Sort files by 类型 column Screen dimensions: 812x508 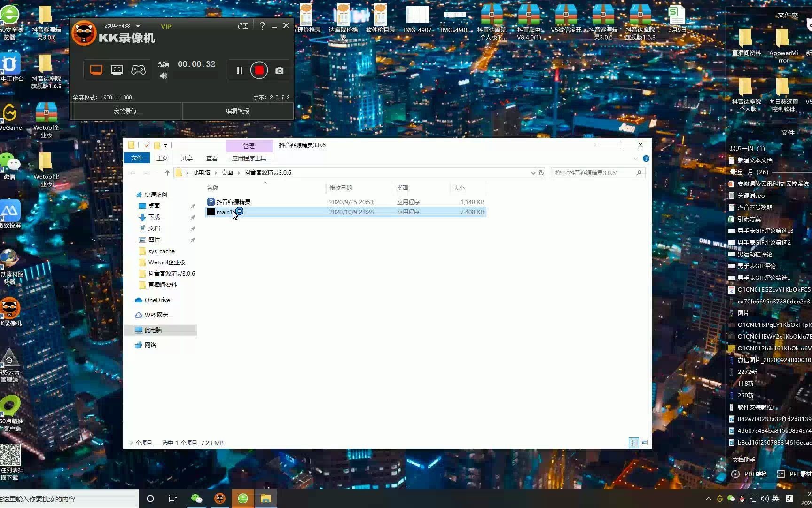pos(403,188)
